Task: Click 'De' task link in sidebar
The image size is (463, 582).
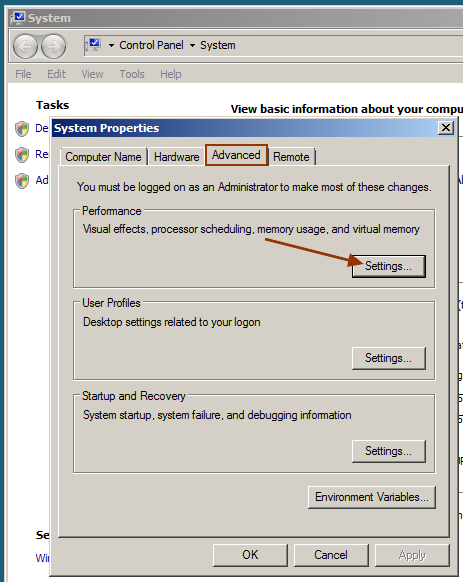Action: (42, 128)
